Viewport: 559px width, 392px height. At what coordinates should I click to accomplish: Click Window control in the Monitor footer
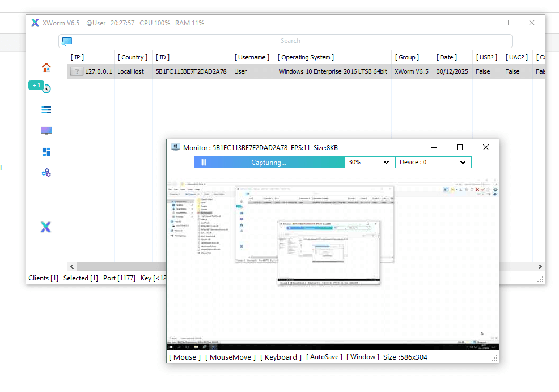click(362, 357)
